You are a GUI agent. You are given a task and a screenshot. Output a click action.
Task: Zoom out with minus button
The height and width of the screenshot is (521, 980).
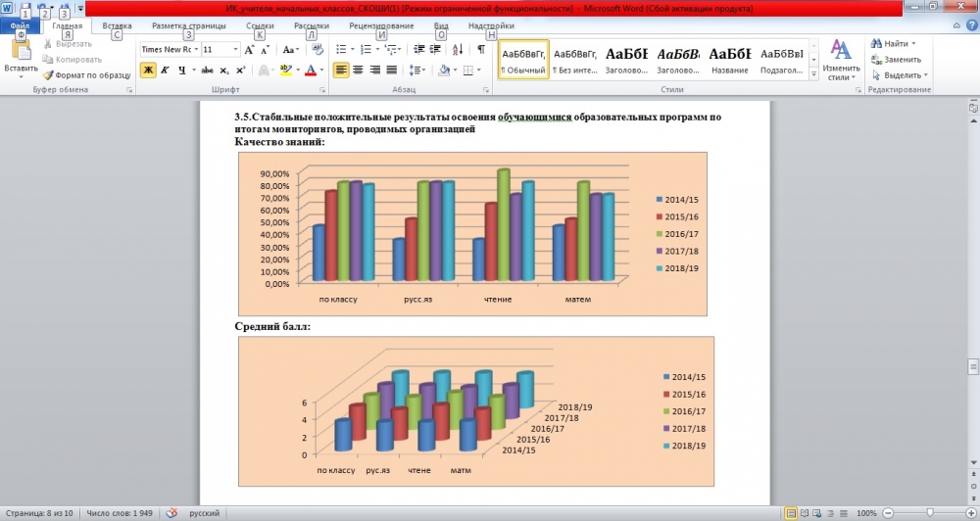click(x=888, y=513)
